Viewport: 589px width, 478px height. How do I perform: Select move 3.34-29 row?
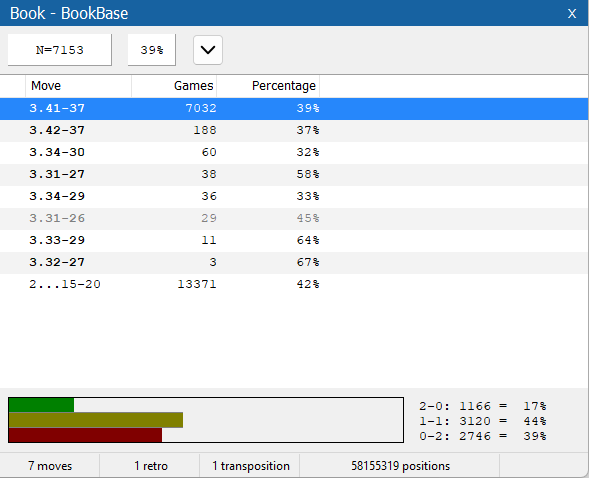[294, 196]
